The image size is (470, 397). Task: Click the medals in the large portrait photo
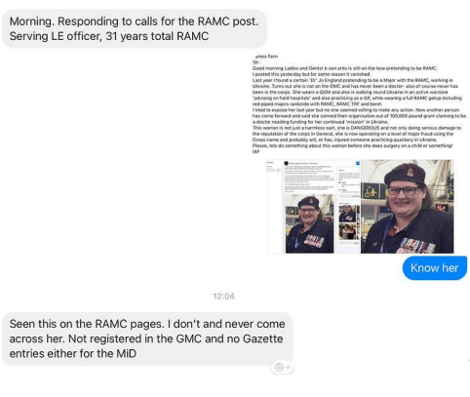418,246
